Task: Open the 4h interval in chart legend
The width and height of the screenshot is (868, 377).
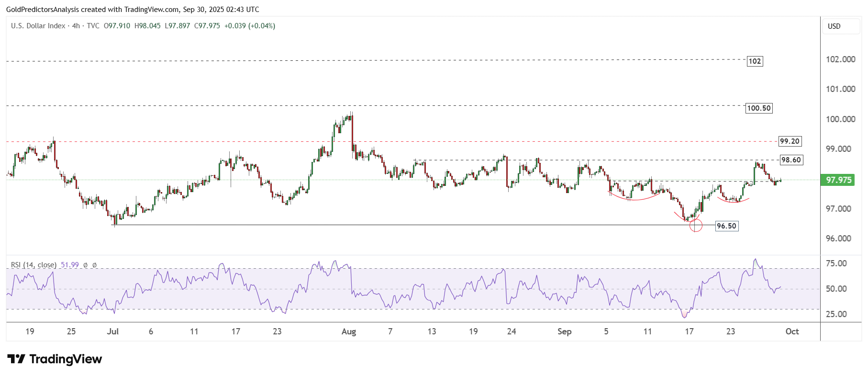Action: pos(76,26)
